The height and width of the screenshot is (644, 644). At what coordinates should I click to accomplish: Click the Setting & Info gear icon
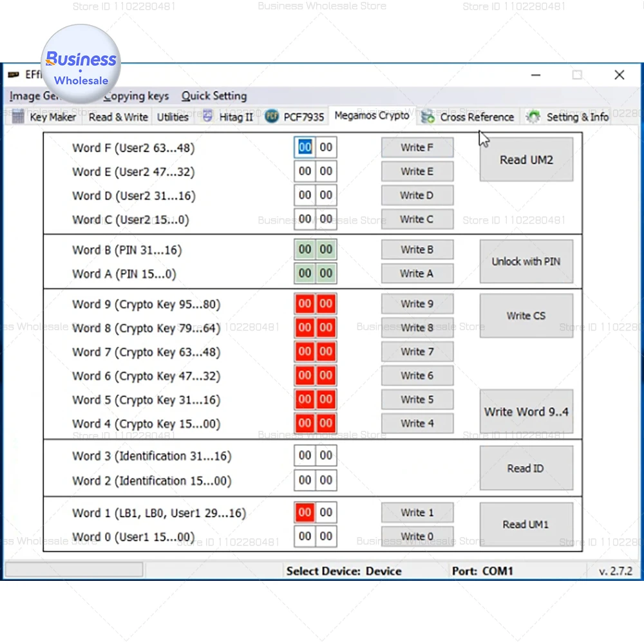click(533, 117)
